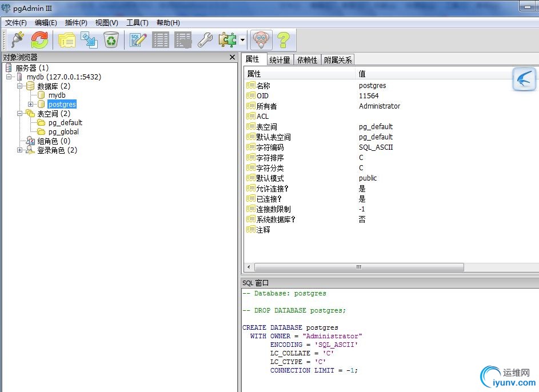The height and width of the screenshot is (392, 539).
Task: Collapse the 表空间 (2) tree node
Action: pos(19,113)
